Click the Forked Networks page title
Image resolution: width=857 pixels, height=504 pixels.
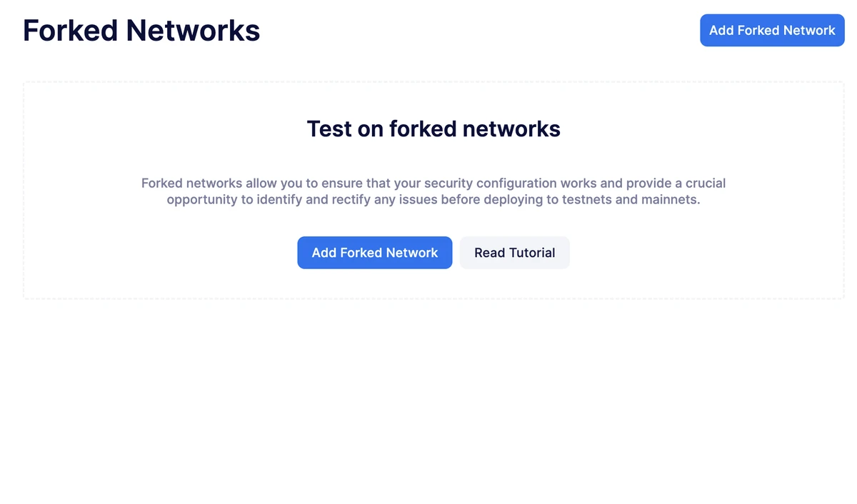tap(141, 30)
